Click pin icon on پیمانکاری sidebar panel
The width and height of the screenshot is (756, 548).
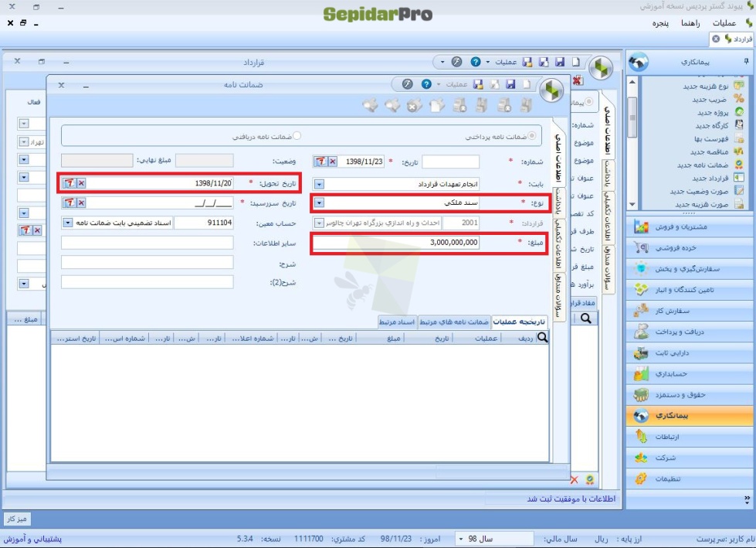(746, 61)
